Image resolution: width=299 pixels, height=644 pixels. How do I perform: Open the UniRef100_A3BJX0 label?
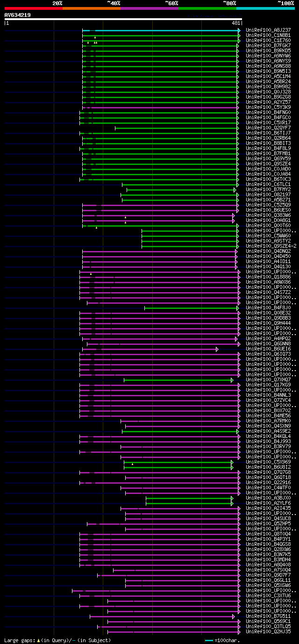pyautogui.click(x=268, y=498)
